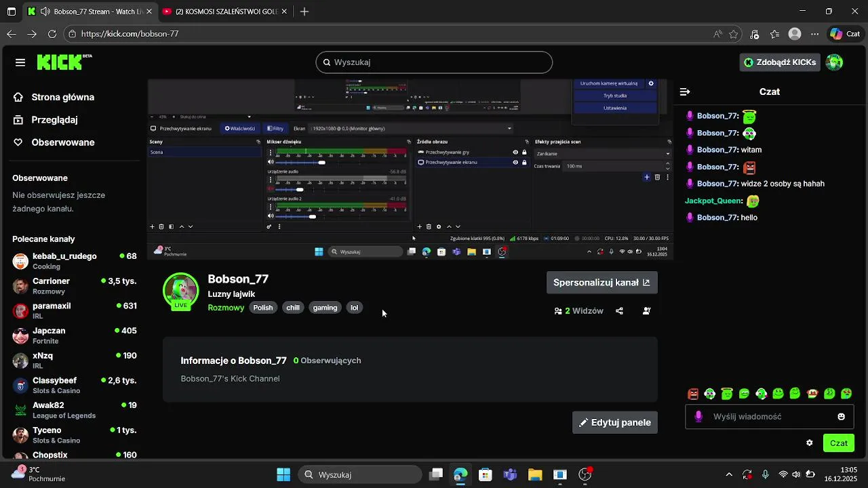Open Tyceno recommended channel
Screen dimensions: 868x488
[75, 435]
